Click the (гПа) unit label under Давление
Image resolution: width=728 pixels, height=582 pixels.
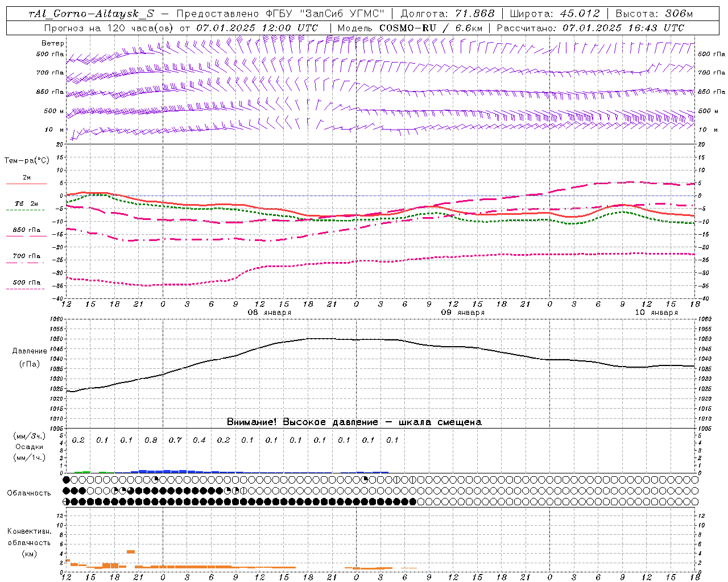point(30,364)
